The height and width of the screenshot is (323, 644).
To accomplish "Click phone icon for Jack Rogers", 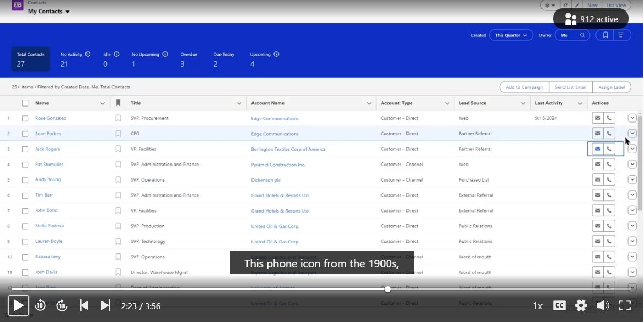I will pos(609,149).
